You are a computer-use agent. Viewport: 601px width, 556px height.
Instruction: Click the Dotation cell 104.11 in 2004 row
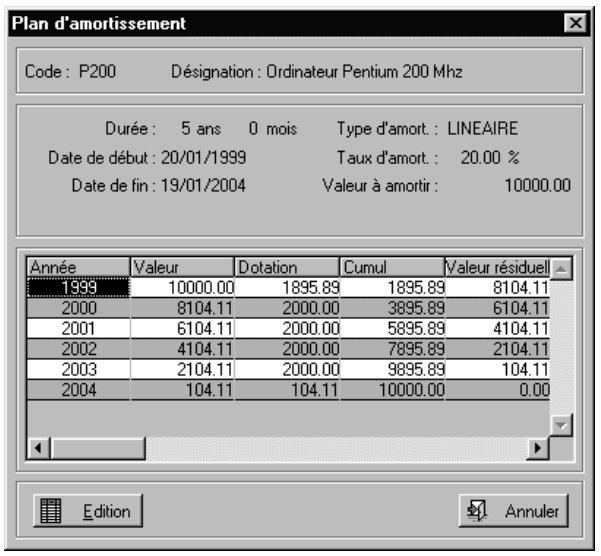287,390
